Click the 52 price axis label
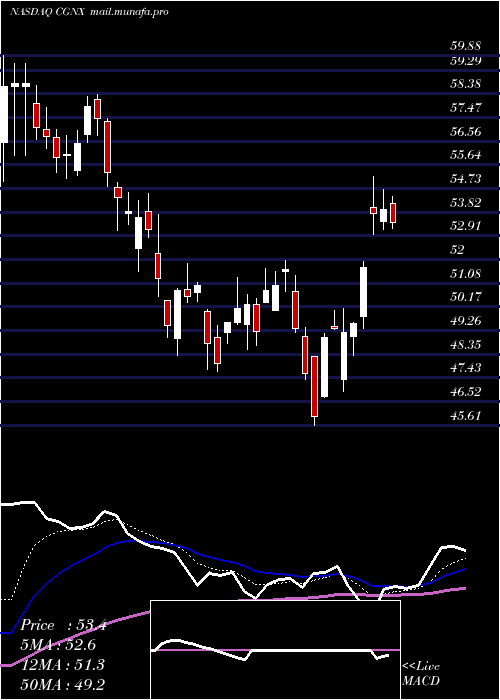The width and height of the screenshot is (500, 700). 457,250
